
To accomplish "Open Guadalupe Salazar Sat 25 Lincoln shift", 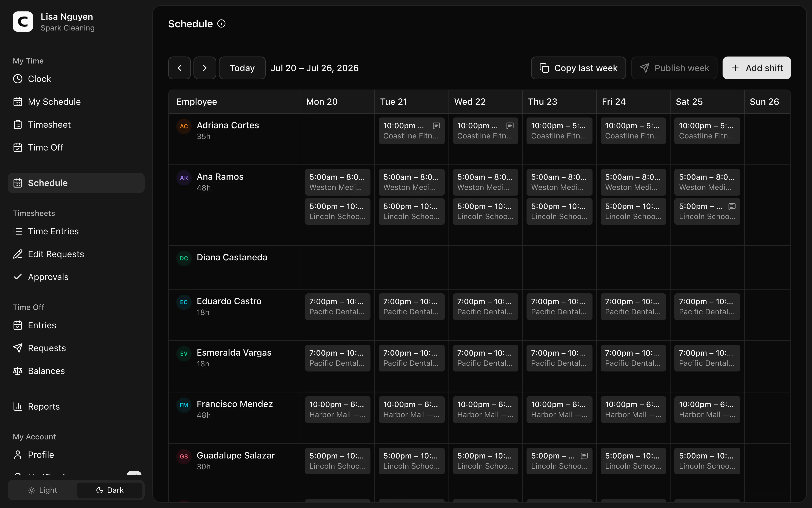I will pos(707,461).
